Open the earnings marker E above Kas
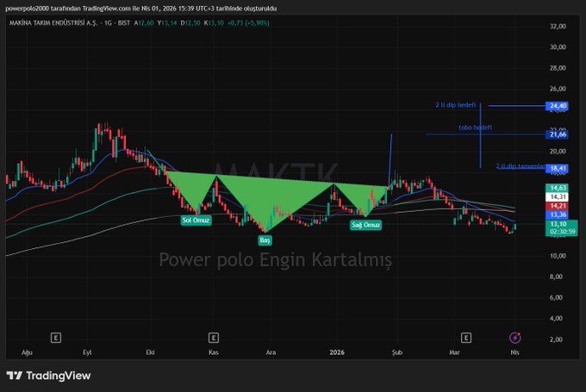The image size is (586, 392). (x=213, y=338)
